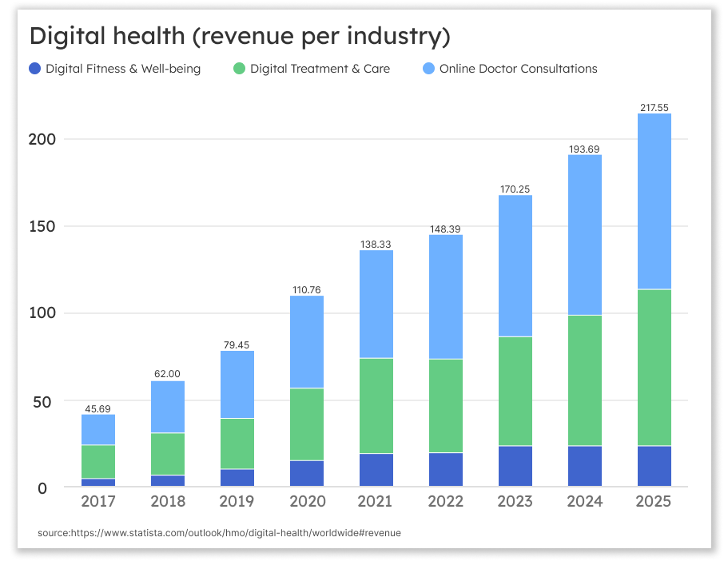Click the Digital Treatment & Care legend dot

239,69
